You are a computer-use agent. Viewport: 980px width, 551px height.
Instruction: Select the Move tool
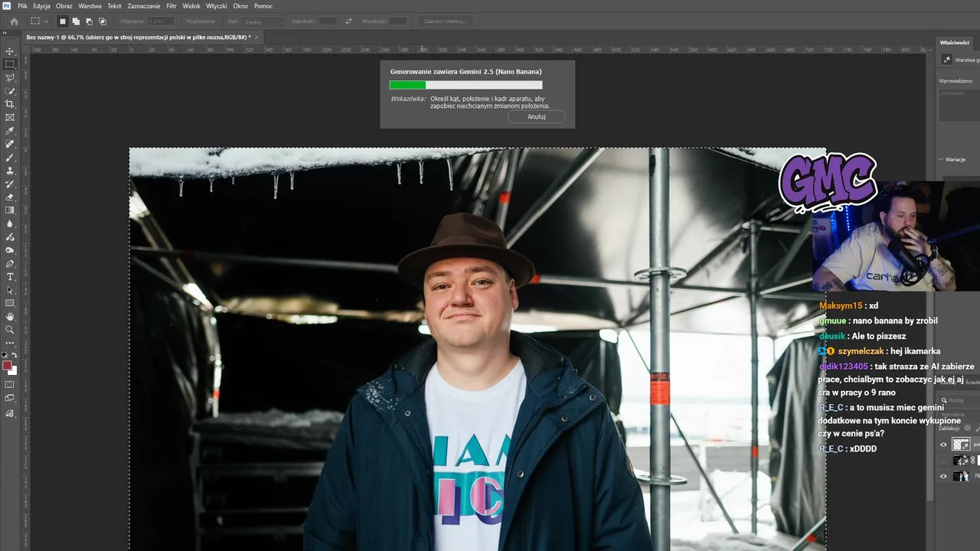[x=10, y=51]
